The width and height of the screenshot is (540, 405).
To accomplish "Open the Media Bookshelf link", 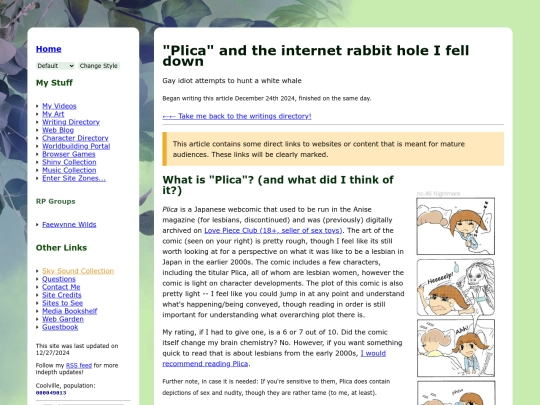I will (70, 311).
